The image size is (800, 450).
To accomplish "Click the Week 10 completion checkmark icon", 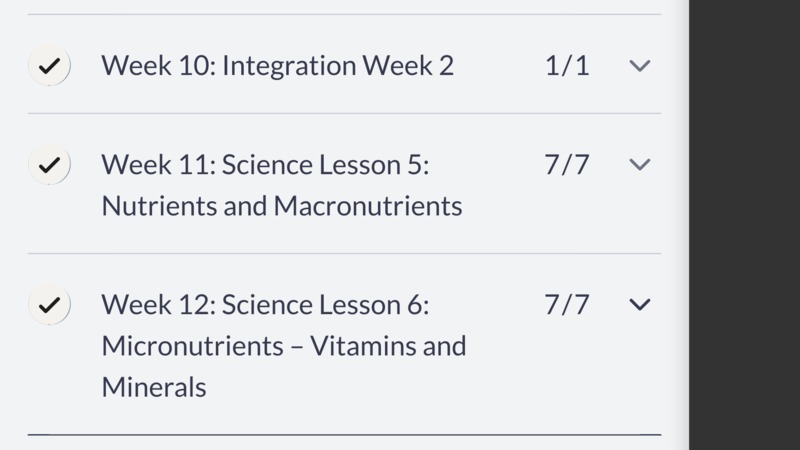I will click(49, 65).
